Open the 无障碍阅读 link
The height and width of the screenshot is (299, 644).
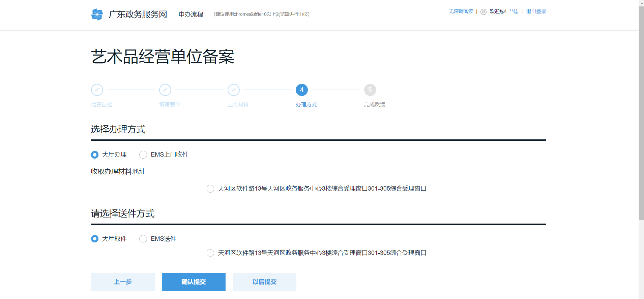click(461, 11)
